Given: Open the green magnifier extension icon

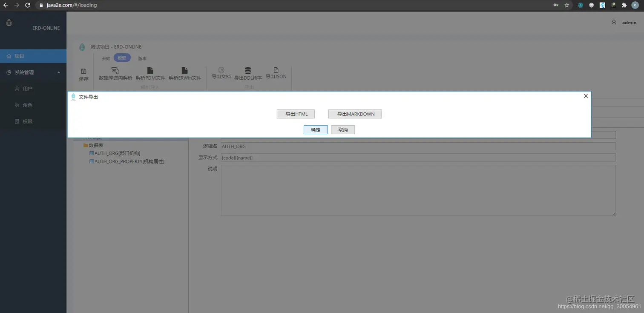Looking at the screenshot, I should pos(613,5).
